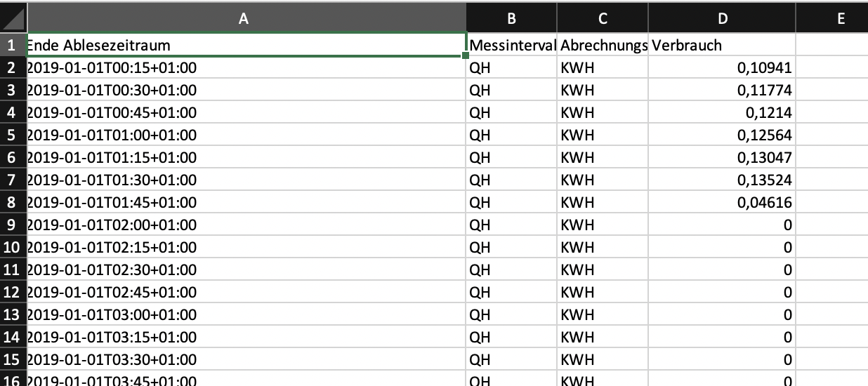Select column E header
The width and height of the screenshot is (868, 386).
click(x=832, y=19)
